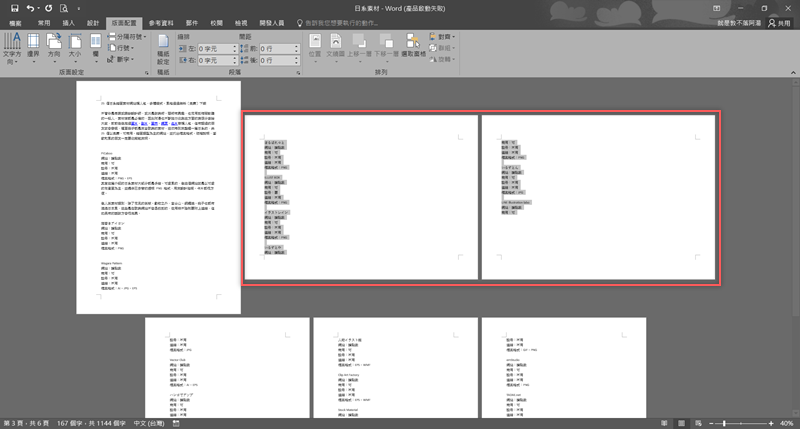Viewport: 800px width, 429px height.
Task: Click the first page thumbnail with paragraphs
Action: coord(159,197)
